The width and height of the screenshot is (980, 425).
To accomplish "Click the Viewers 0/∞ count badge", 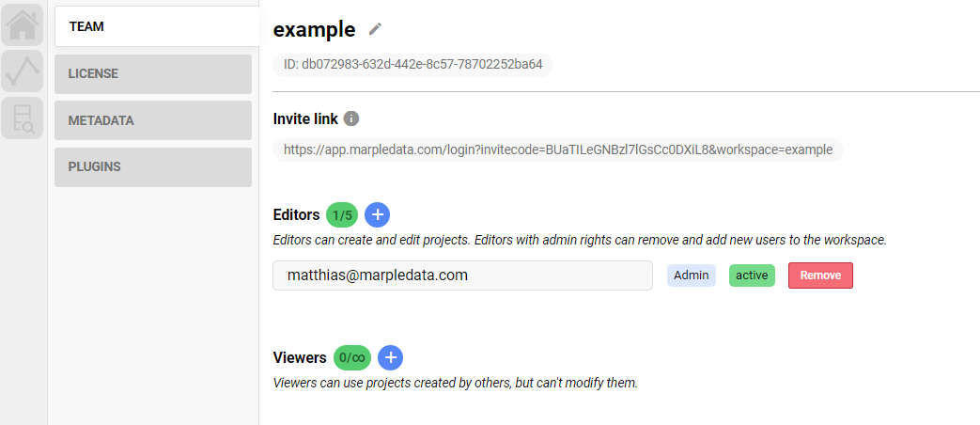I will coord(351,358).
